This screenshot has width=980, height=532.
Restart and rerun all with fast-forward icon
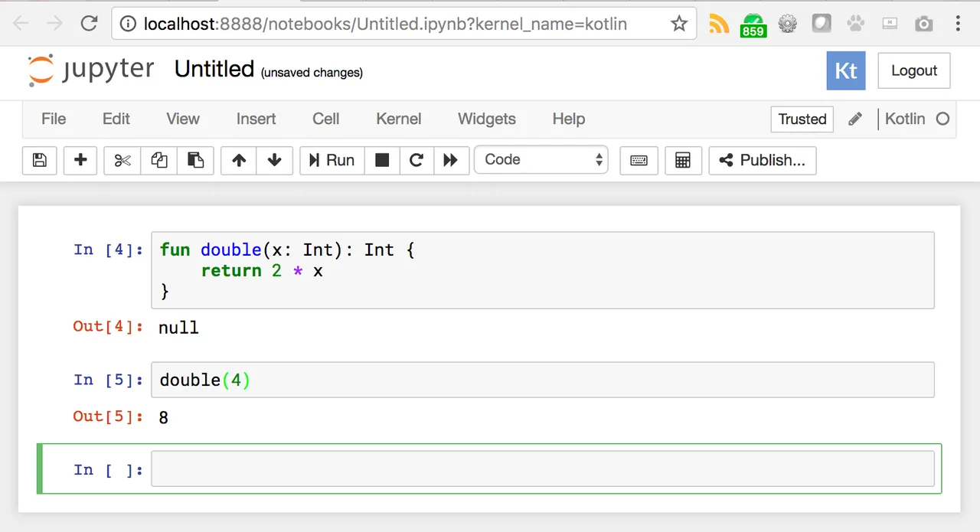click(451, 161)
